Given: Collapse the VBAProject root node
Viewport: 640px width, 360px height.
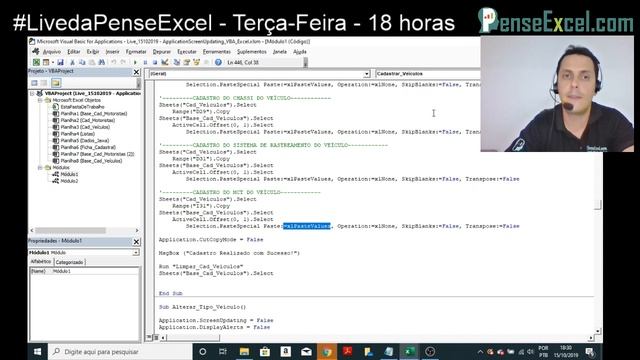Looking at the screenshot, I should [x=32, y=93].
